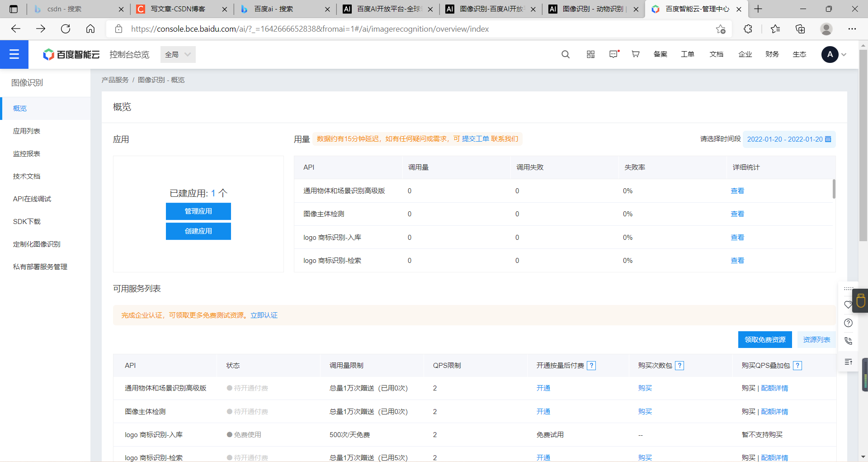Click the 管理应用 button
This screenshot has height=462, width=868.
coord(198,211)
